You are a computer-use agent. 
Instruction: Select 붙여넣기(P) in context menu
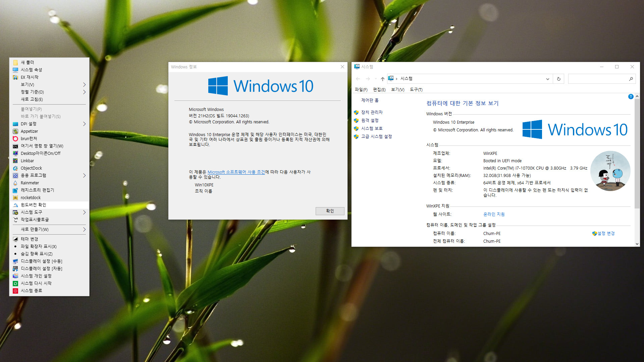[49, 109]
